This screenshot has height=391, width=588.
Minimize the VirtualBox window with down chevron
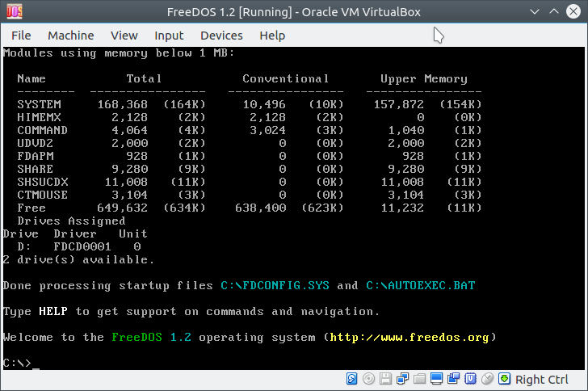click(x=535, y=11)
